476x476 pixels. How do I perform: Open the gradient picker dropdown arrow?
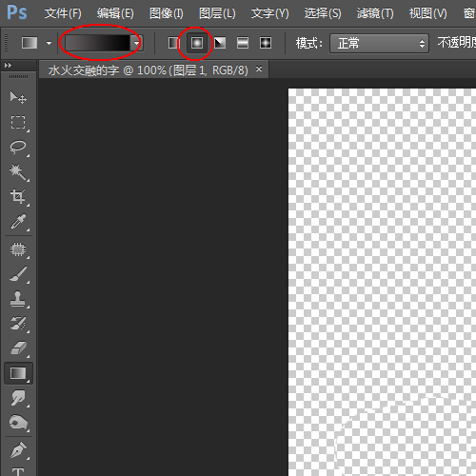(x=136, y=43)
